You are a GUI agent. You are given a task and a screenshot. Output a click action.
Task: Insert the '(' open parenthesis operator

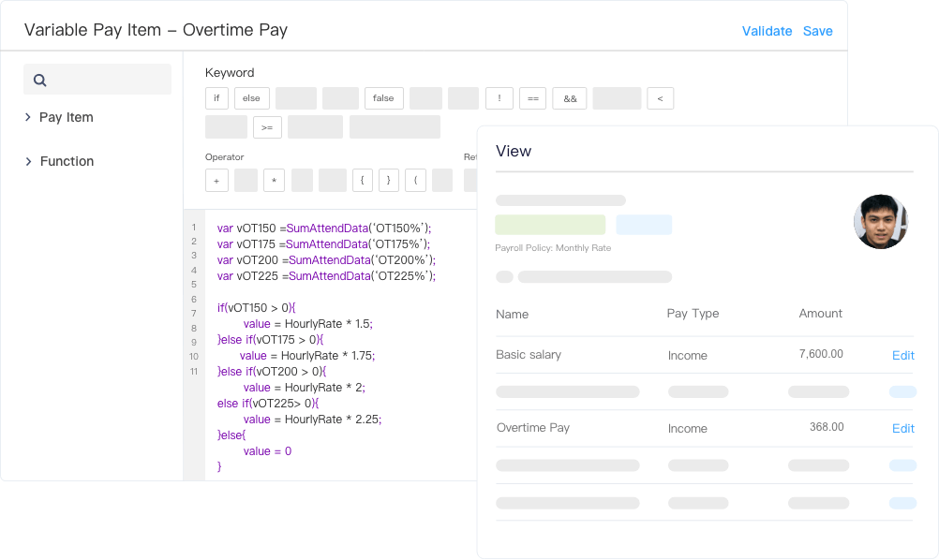point(415,180)
